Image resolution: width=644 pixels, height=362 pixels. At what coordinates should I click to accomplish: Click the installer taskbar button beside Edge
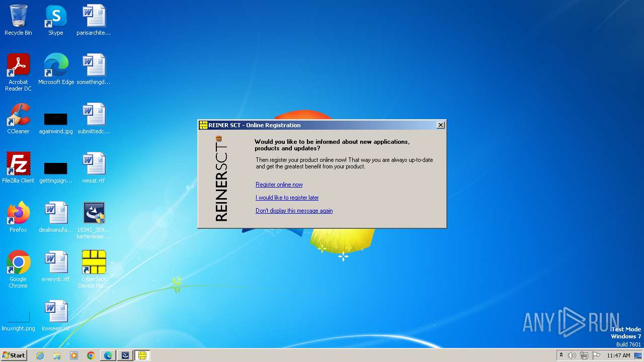[x=125, y=355]
